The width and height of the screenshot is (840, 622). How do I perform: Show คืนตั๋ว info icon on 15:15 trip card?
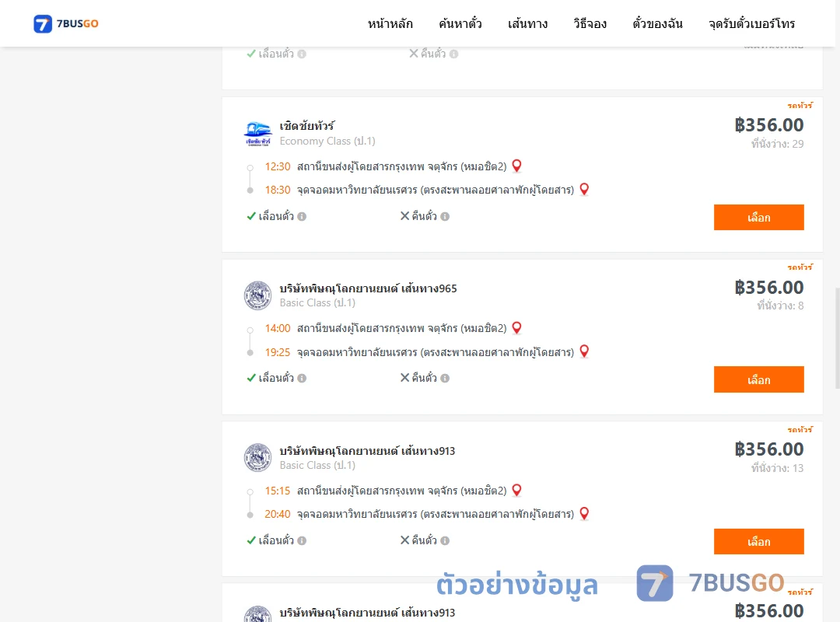click(445, 540)
